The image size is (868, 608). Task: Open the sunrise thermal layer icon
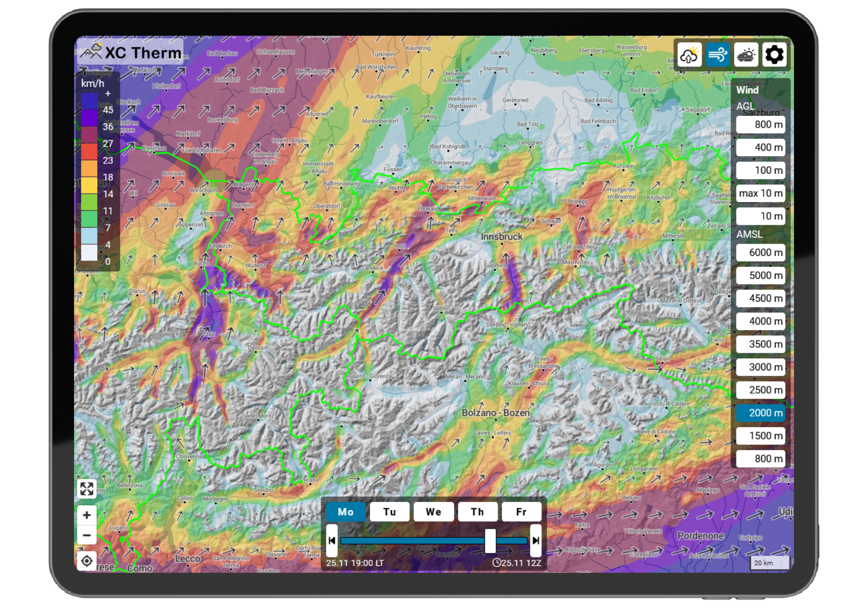tap(746, 55)
